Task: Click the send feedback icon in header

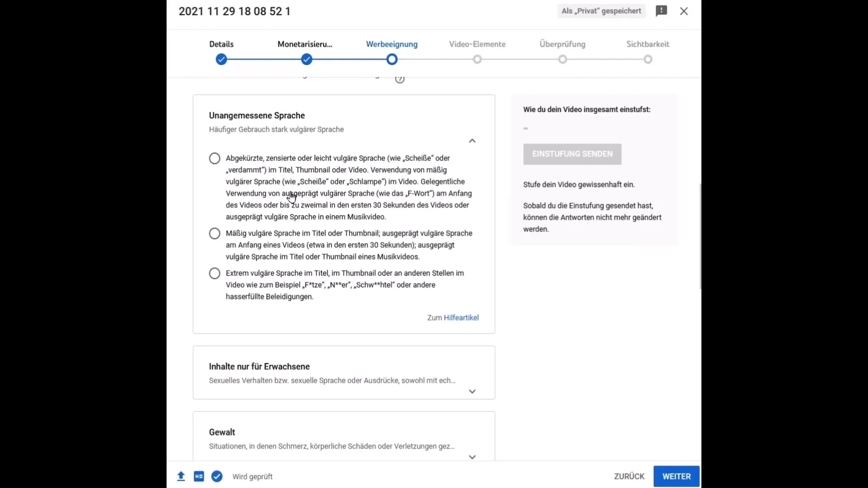Action: (661, 11)
